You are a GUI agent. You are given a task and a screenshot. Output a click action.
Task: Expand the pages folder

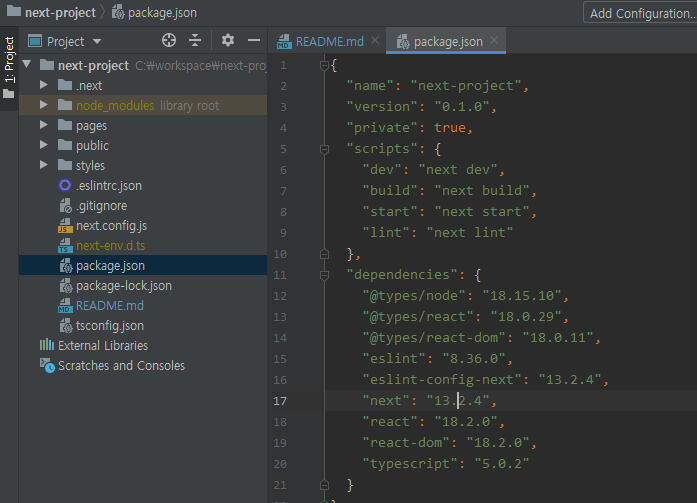tap(44, 124)
